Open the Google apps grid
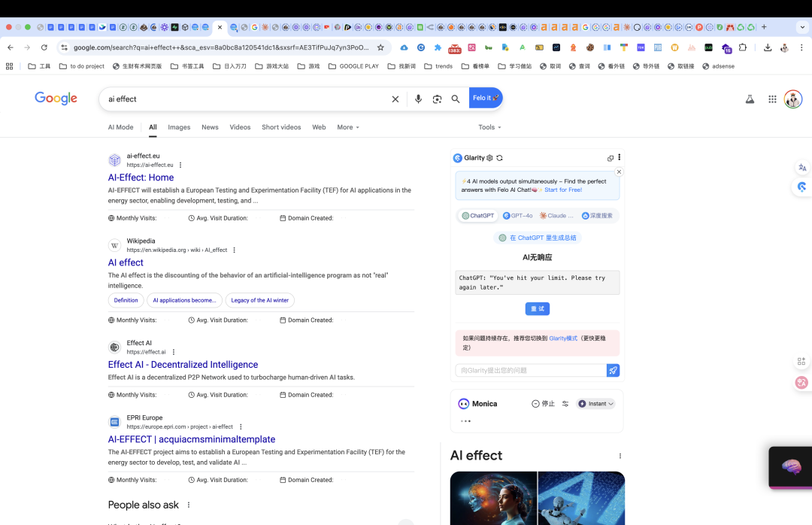Viewport: 812px width, 525px height. point(772,99)
